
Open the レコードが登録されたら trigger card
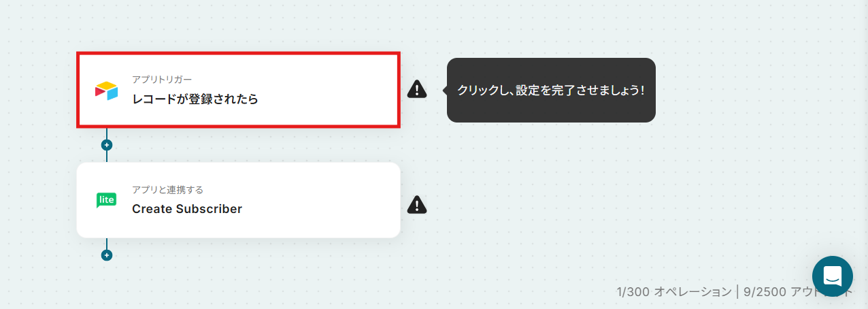pyautogui.click(x=238, y=90)
